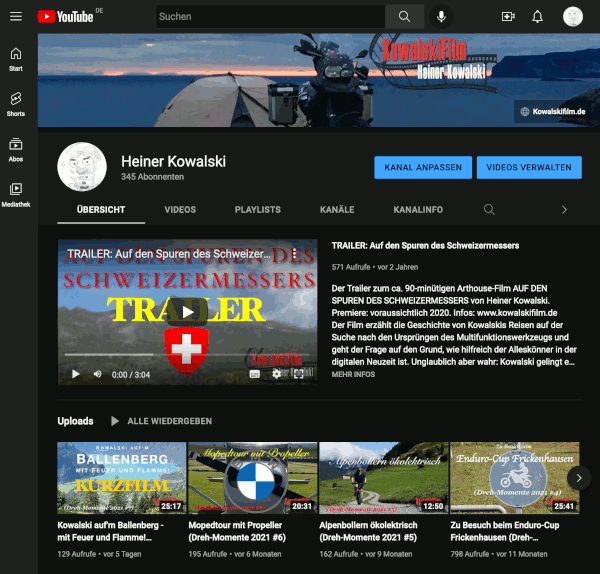Open the hamburger guide menu
This screenshot has width=600, height=574.
16,17
